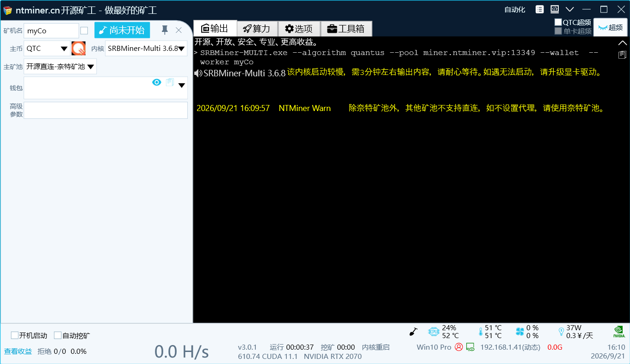Click the v3.0.1 version number

247,347
